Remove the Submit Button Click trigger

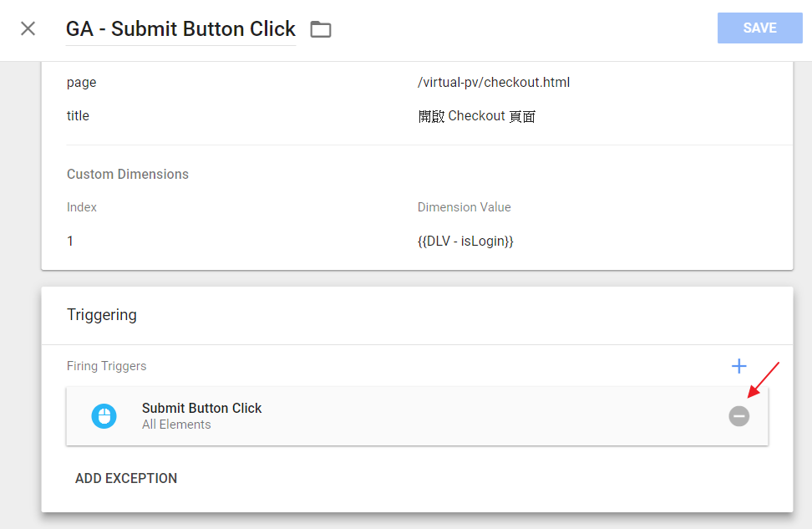pyautogui.click(x=738, y=416)
